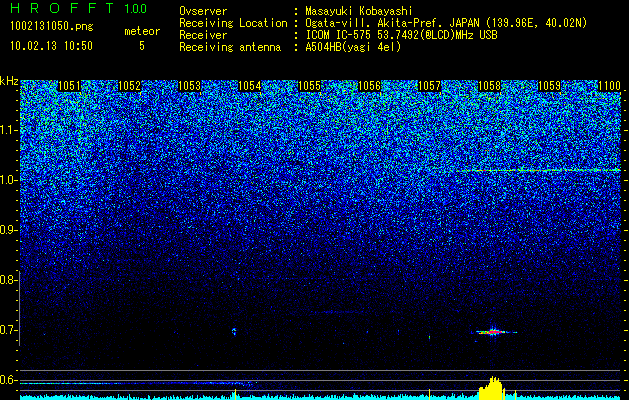Select the Ogata-vill. Akita-Pref. JAPAN location text

[446, 23]
